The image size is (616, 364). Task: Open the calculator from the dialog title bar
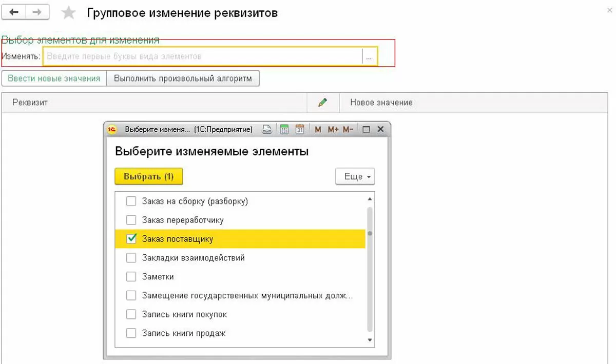pyautogui.click(x=284, y=130)
